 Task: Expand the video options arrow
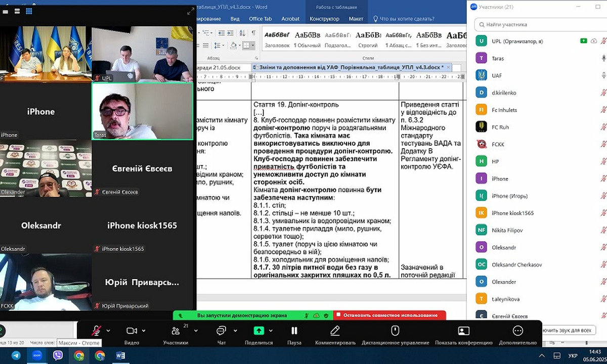pyautogui.click(x=144, y=331)
